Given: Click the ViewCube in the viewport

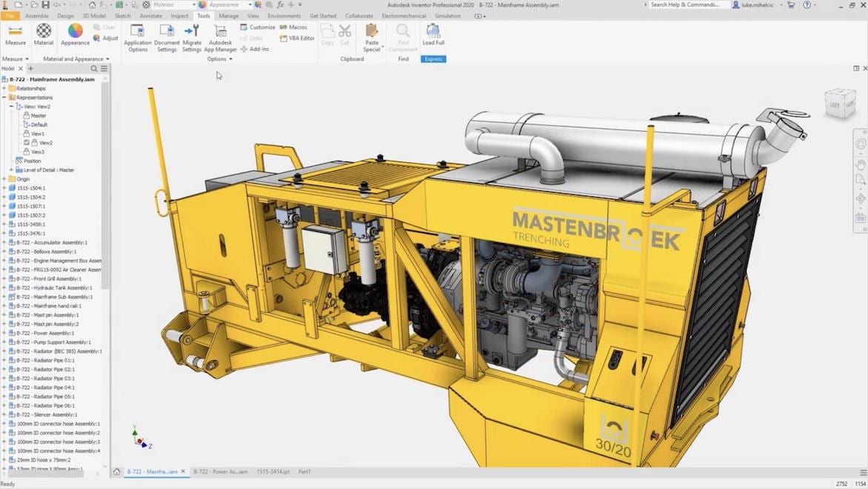Looking at the screenshot, I should [839, 104].
